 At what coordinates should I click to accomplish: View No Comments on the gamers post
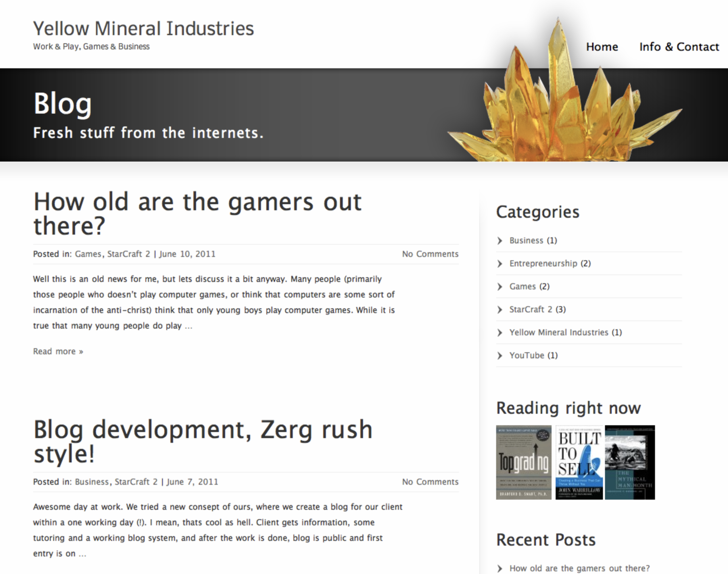click(x=430, y=254)
